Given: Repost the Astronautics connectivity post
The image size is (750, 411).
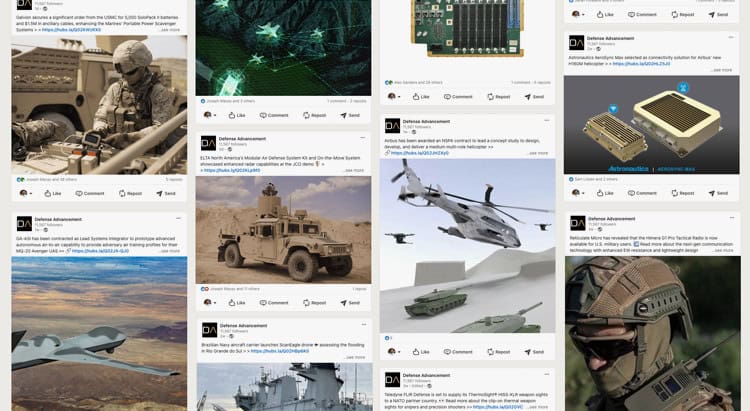Looking at the screenshot, I should coord(683,193).
